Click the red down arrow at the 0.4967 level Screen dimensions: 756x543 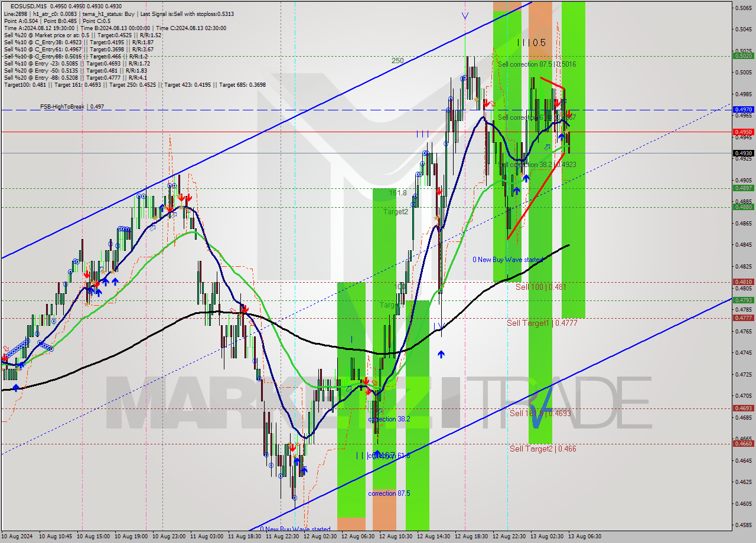pos(569,113)
